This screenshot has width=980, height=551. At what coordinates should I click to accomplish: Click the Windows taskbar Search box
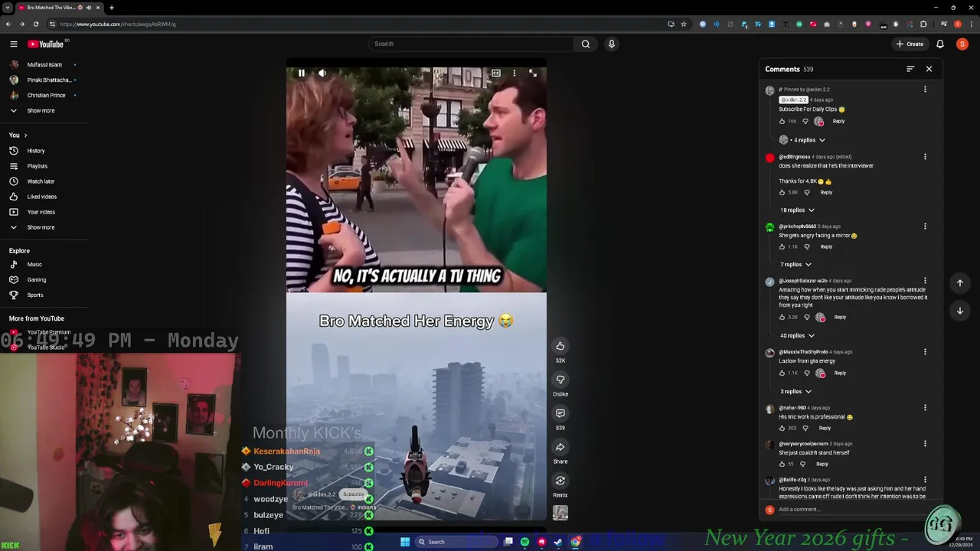(457, 542)
